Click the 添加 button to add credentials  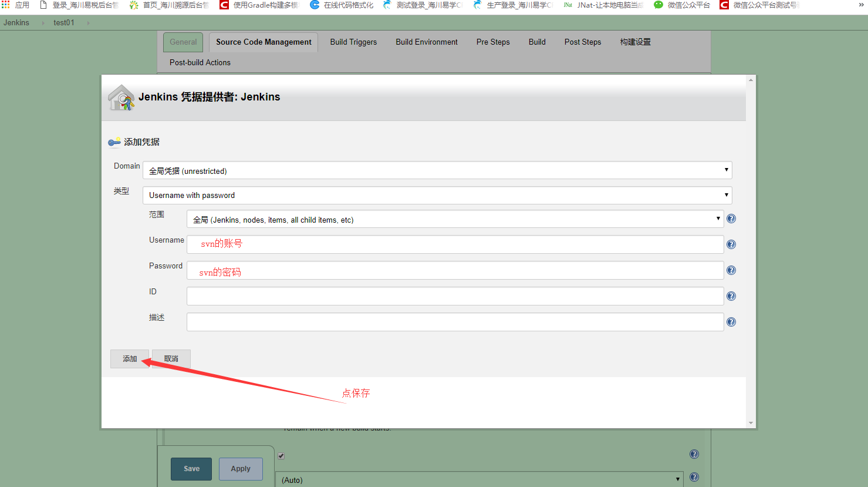pyautogui.click(x=130, y=359)
